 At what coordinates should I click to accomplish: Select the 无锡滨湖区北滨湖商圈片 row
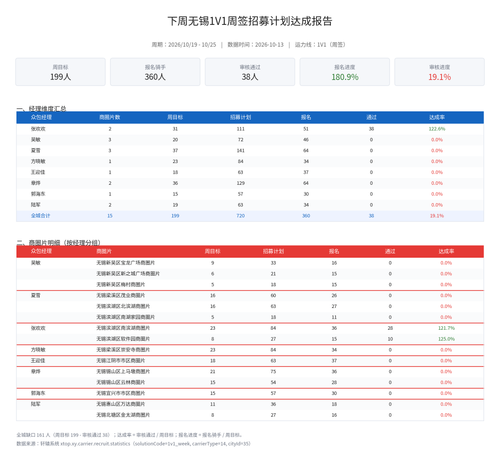click(x=250, y=306)
